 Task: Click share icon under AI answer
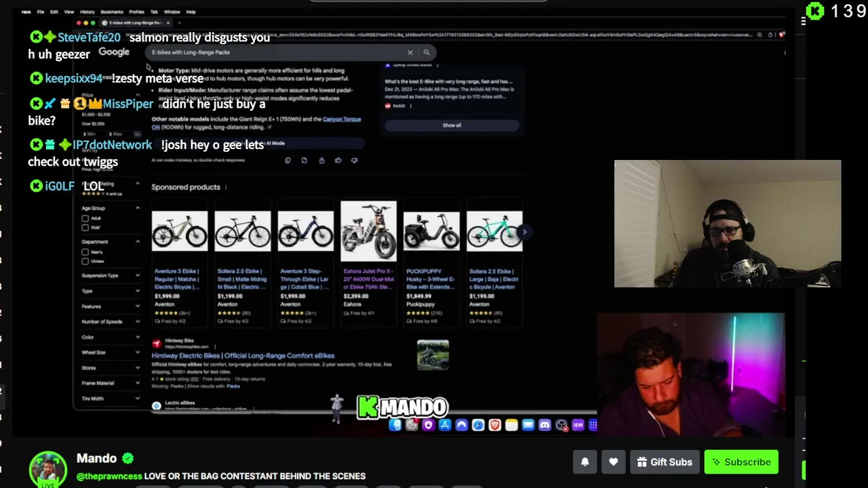pyautogui.click(x=321, y=161)
